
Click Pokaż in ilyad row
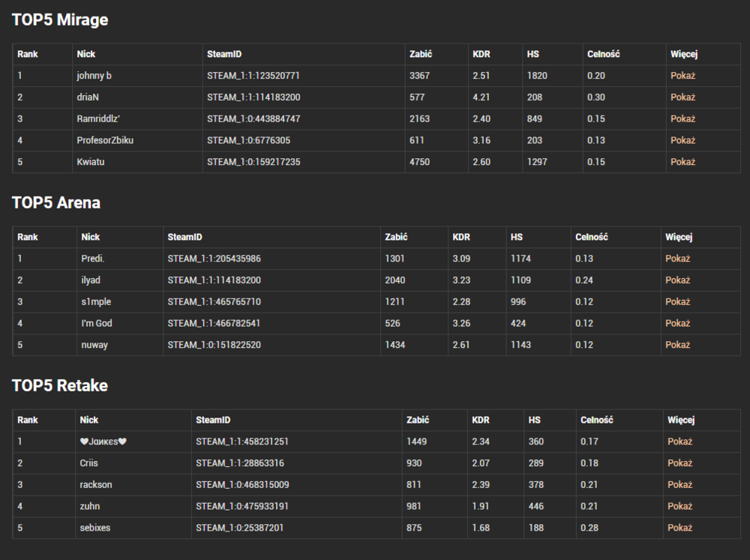[677, 280]
